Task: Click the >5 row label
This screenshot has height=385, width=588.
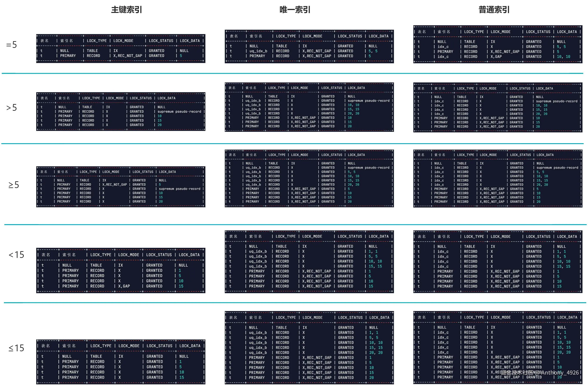Action: click(x=12, y=108)
